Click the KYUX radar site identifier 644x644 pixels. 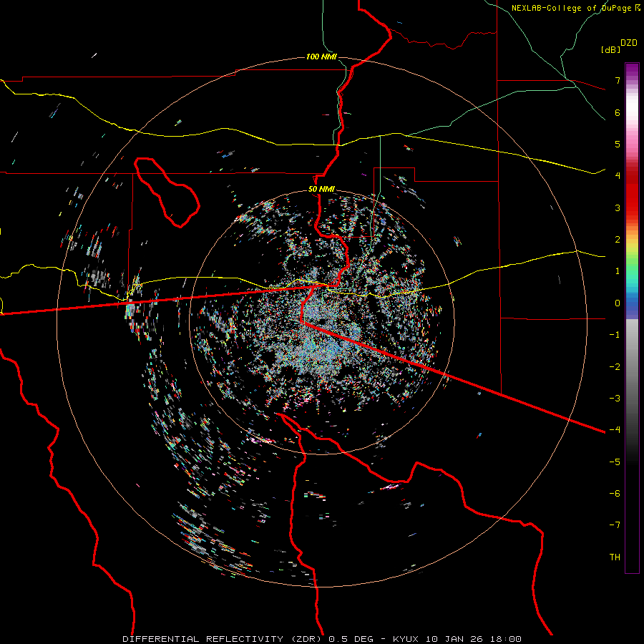406,639
